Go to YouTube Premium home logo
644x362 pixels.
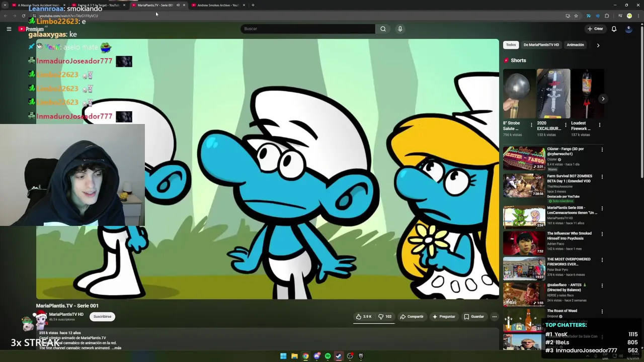coord(31,29)
